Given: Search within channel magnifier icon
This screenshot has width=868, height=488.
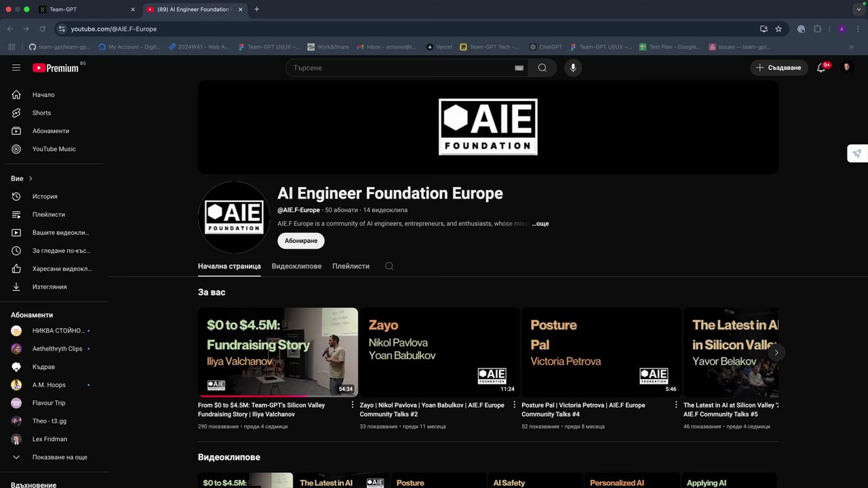Looking at the screenshot, I should point(389,266).
